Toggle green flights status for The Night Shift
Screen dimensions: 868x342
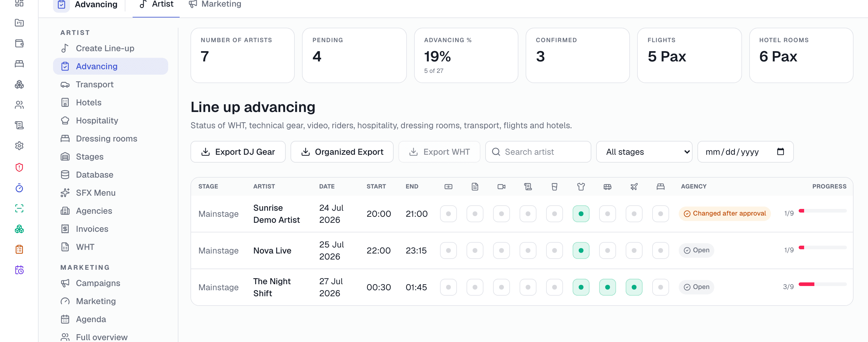tap(634, 287)
